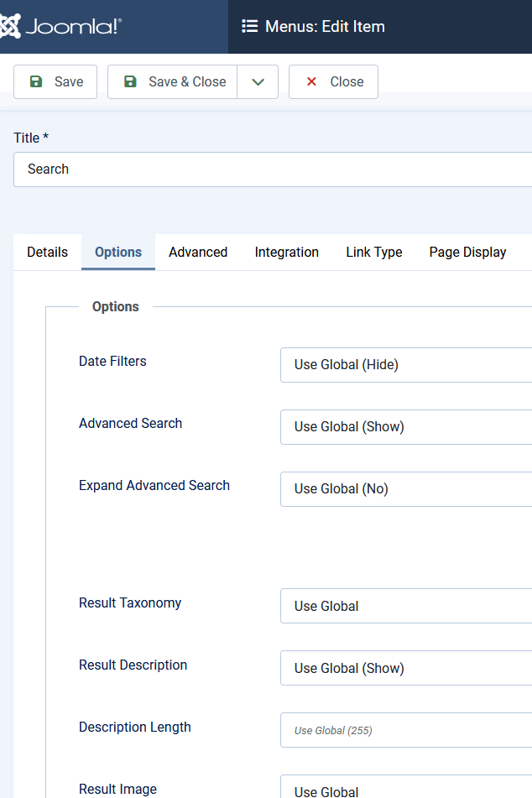This screenshot has width=532, height=798.
Task: Click the Save button
Action: point(55,81)
